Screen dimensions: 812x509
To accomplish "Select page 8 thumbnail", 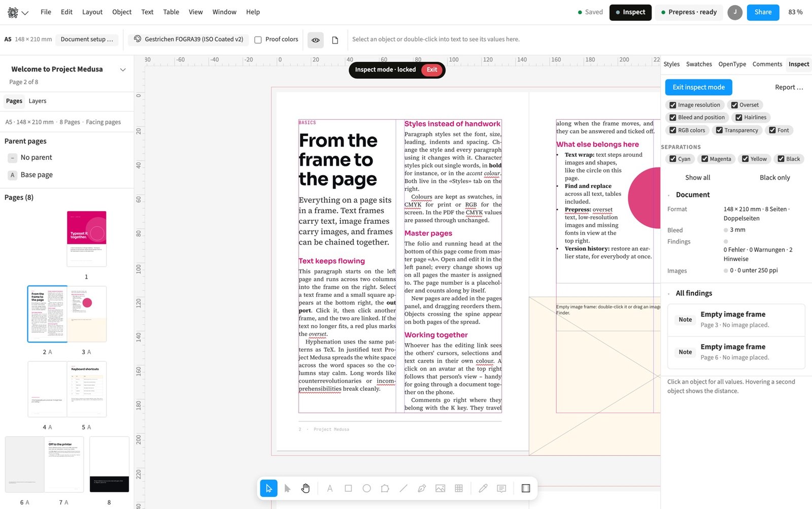I will pos(109,464).
